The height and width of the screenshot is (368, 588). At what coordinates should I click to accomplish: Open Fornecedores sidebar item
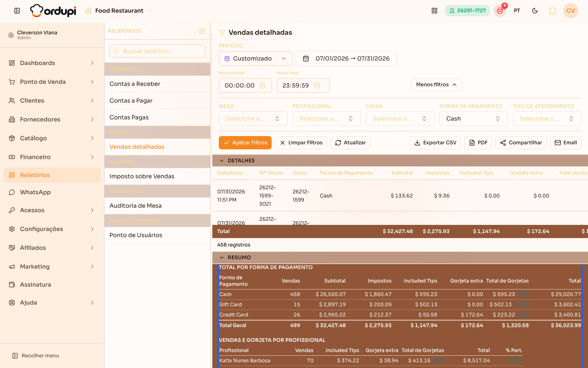coord(52,119)
